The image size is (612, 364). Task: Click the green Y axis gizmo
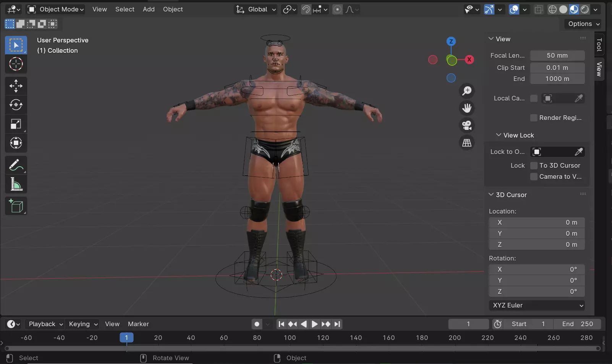click(452, 60)
